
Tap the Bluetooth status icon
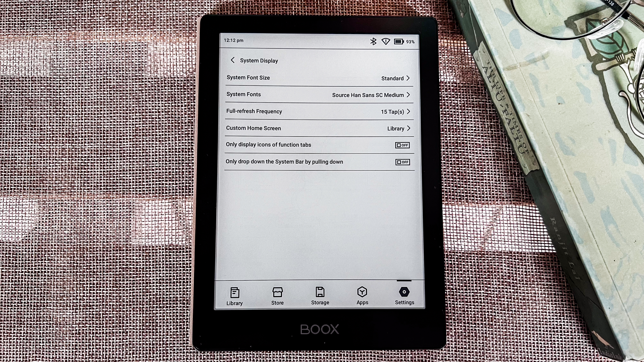click(373, 41)
